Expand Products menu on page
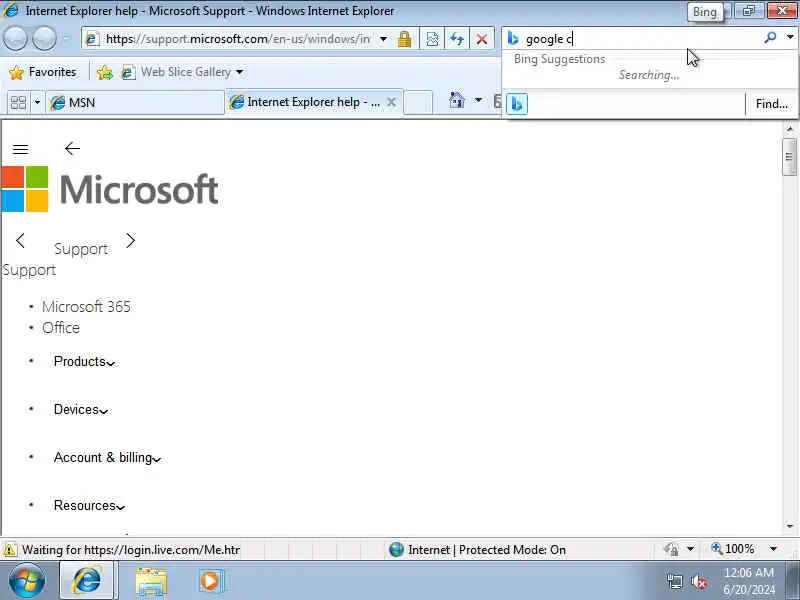The width and height of the screenshot is (800, 600). pos(84,362)
